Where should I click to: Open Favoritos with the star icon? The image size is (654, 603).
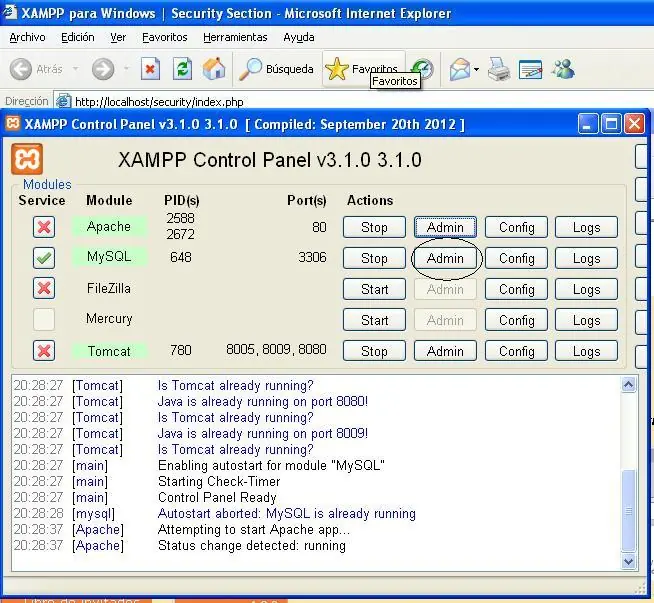(x=336, y=69)
